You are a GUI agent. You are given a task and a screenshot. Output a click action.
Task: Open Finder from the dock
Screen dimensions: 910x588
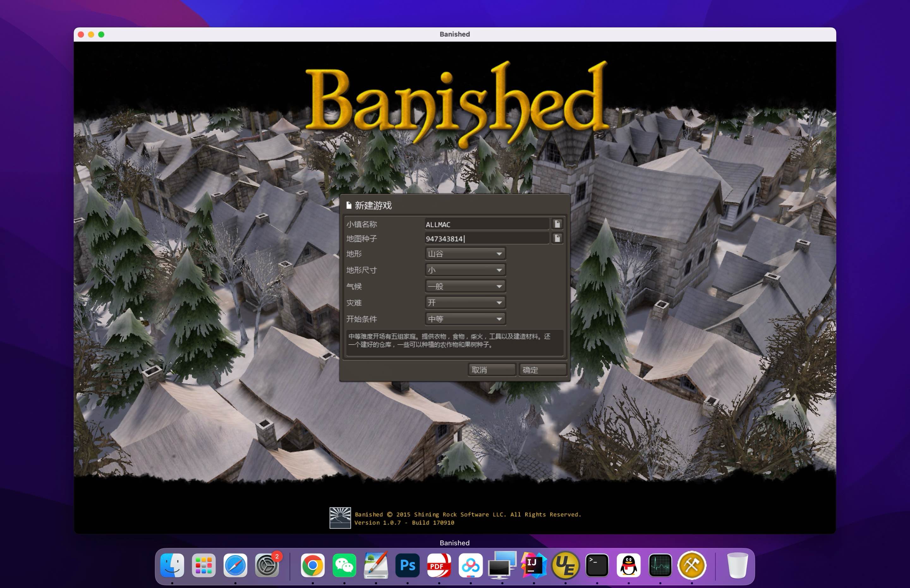pos(172,566)
